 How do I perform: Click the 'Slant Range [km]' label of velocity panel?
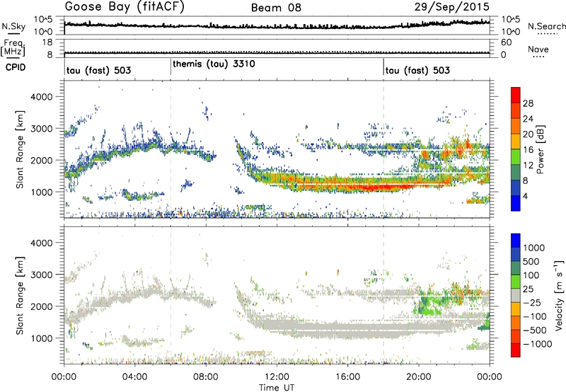click(x=20, y=295)
